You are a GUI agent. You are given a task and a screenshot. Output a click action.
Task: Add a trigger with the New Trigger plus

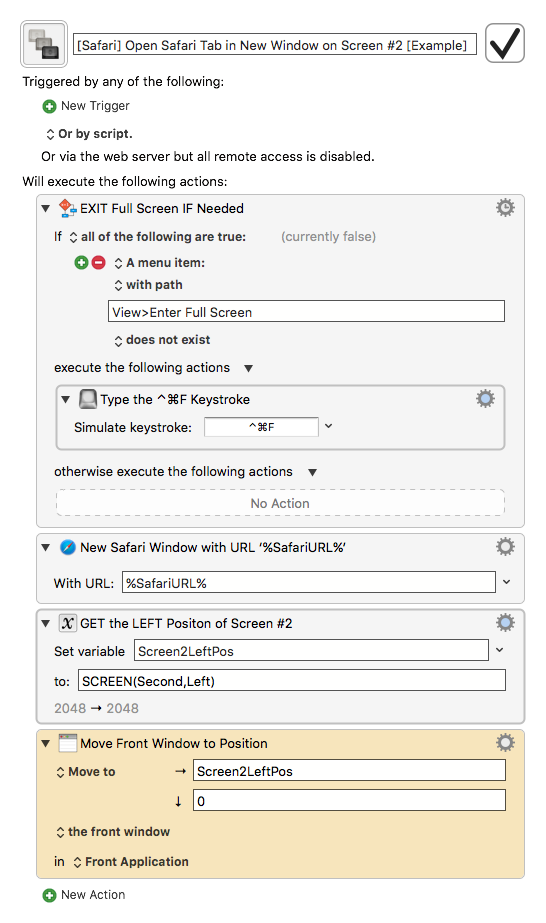tap(49, 107)
